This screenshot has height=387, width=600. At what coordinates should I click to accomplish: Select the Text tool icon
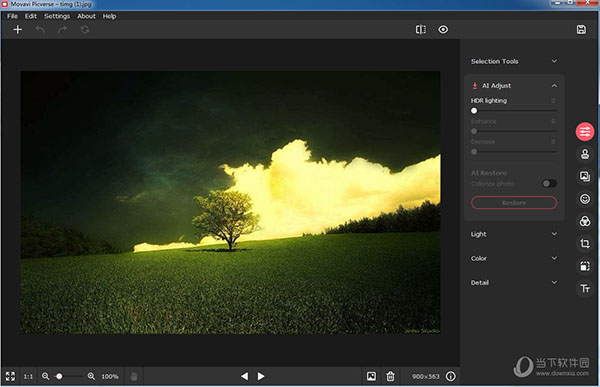coord(585,288)
